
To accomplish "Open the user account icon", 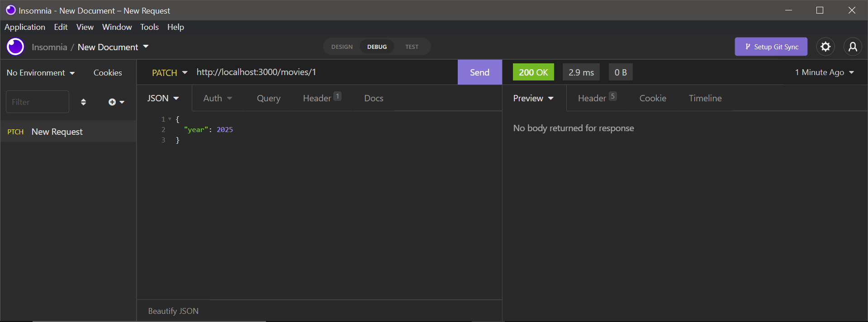I will [853, 47].
